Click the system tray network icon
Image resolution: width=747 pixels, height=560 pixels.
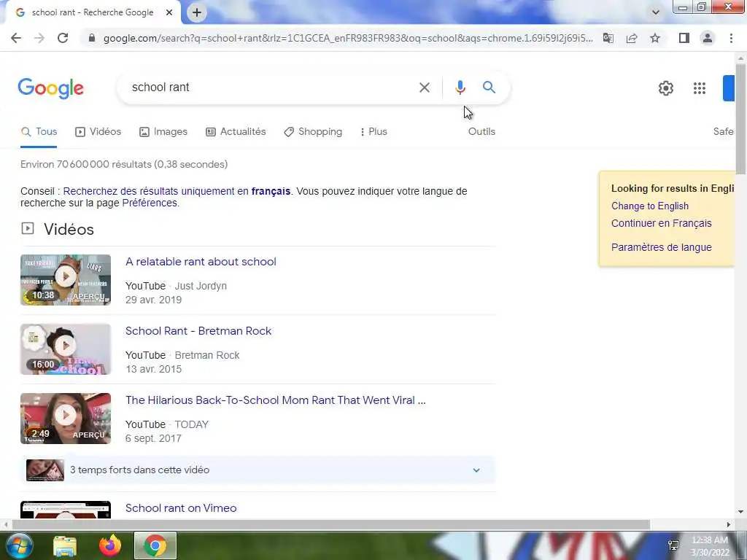coord(673,545)
